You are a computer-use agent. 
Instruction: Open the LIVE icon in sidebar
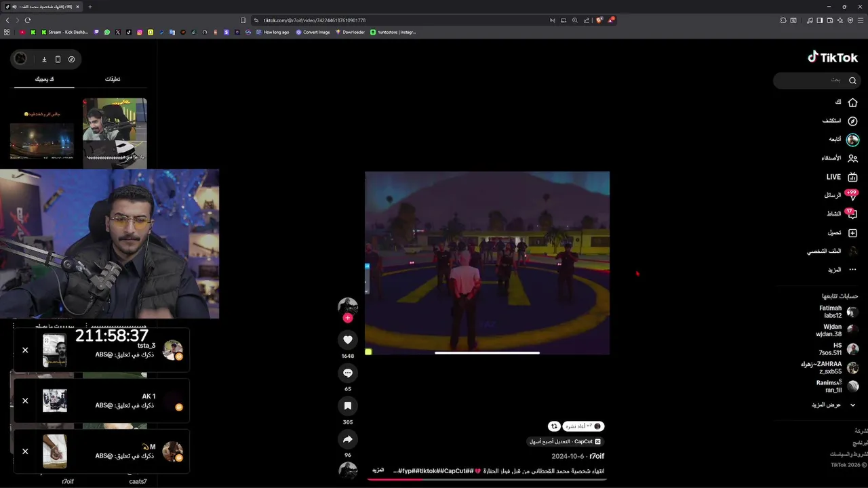click(852, 177)
